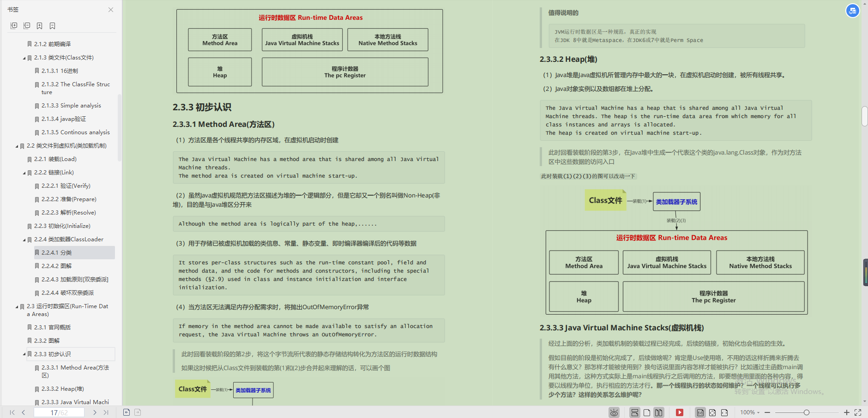The height and width of the screenshot is (418, 868).
Task: Open bookmark 2.2.4.3 加载原则[双亲委派]
Action: 75,280
